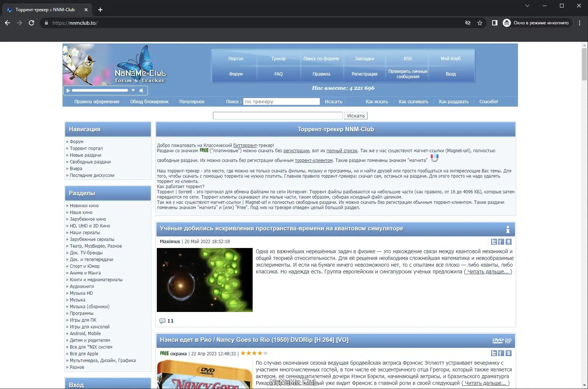The width and height of the screenshot is (588, 389).
Task: Open Правила оформления link
Action: [97, 102]
